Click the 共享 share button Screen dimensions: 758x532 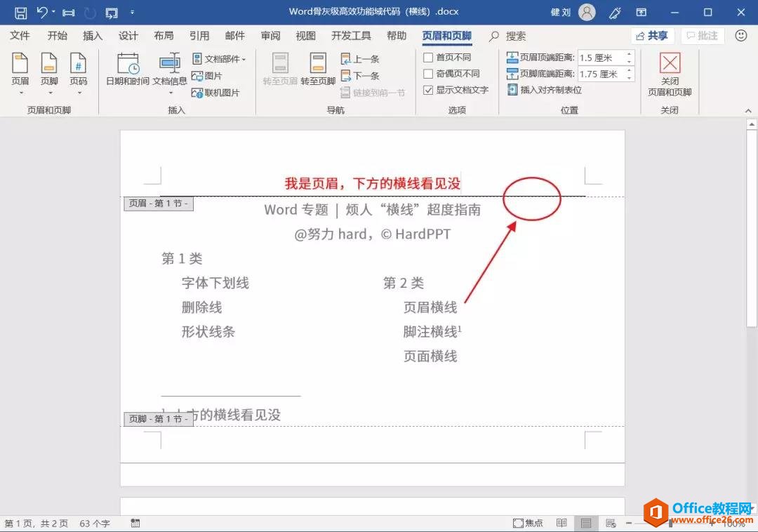(651, 36)
